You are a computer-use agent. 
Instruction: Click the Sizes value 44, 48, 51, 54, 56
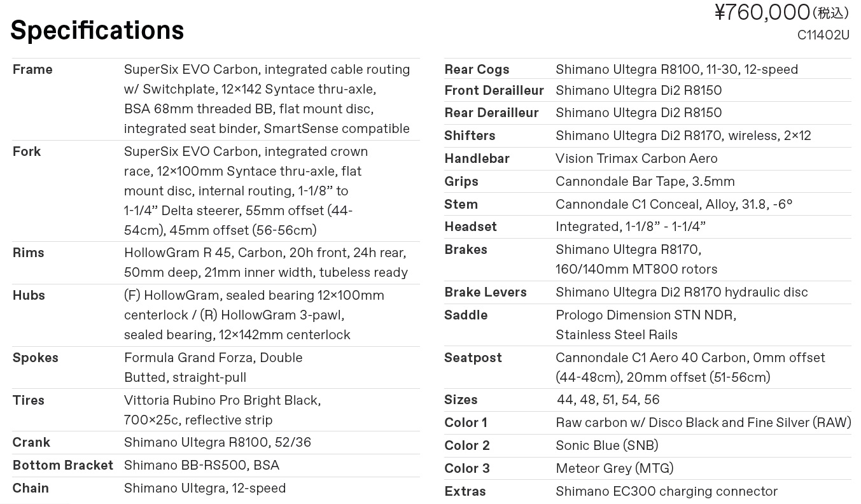click(x=608, y=400)
